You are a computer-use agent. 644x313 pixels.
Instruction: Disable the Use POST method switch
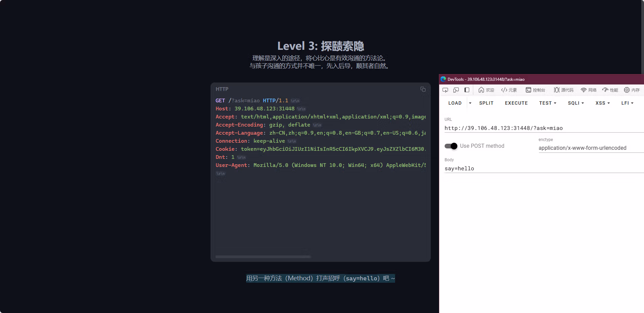pos(451,146)
